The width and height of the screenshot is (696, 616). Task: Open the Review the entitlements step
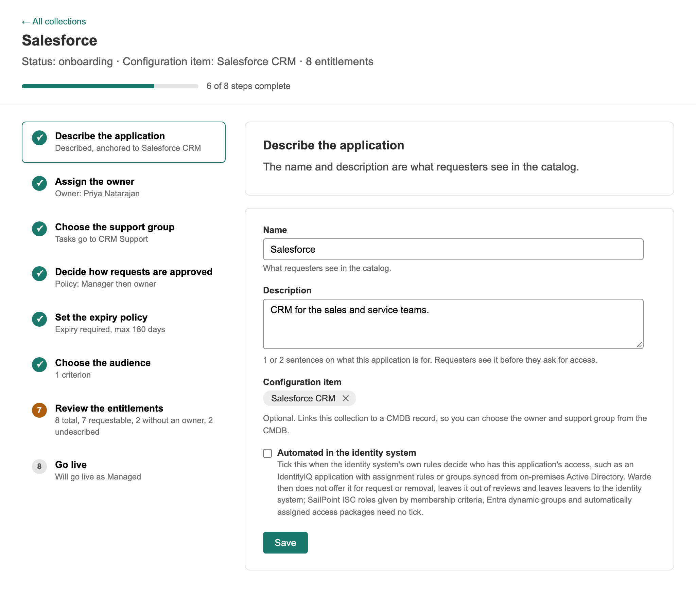pos(124,420)
